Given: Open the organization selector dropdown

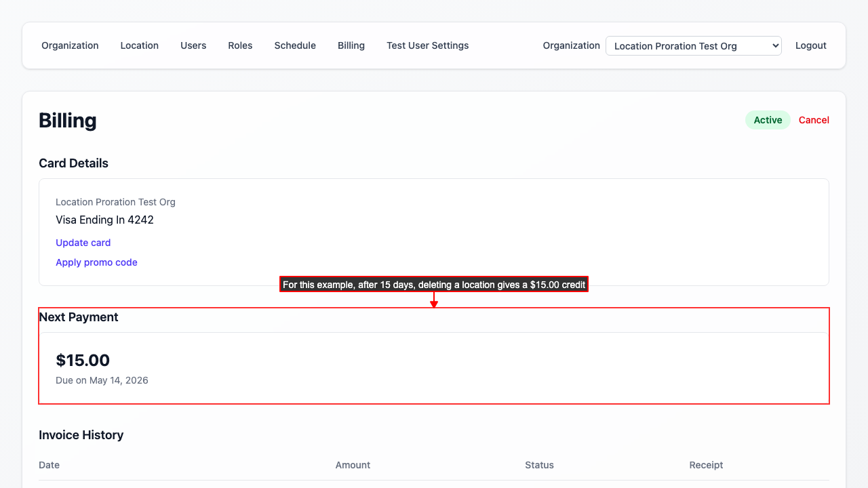Looking at the screenshot, I should (693, 45).
